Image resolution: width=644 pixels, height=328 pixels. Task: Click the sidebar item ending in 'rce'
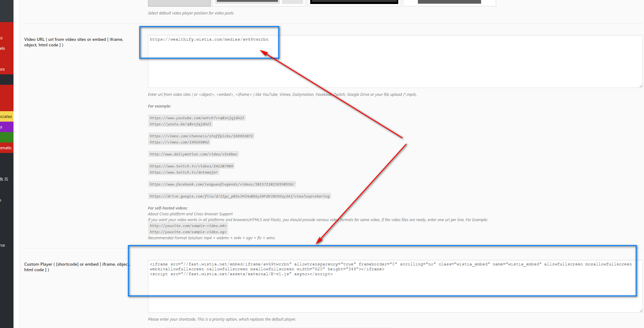point(3,245)
